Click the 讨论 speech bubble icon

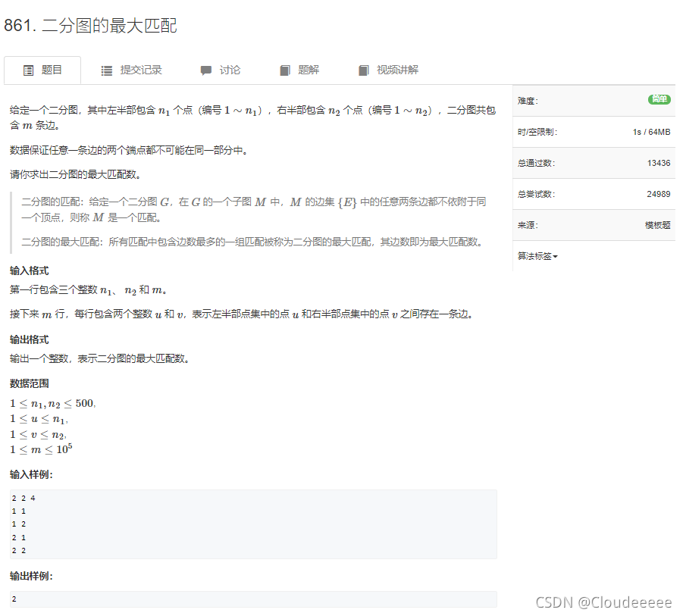205,70
